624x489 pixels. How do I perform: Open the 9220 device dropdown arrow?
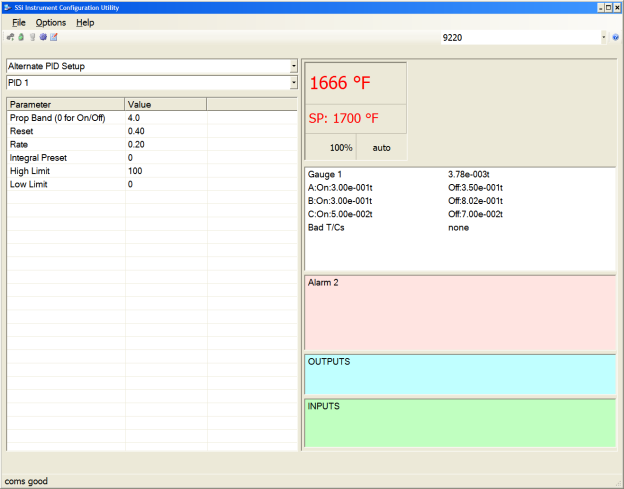pyautogui.click(x=603, y=37)
